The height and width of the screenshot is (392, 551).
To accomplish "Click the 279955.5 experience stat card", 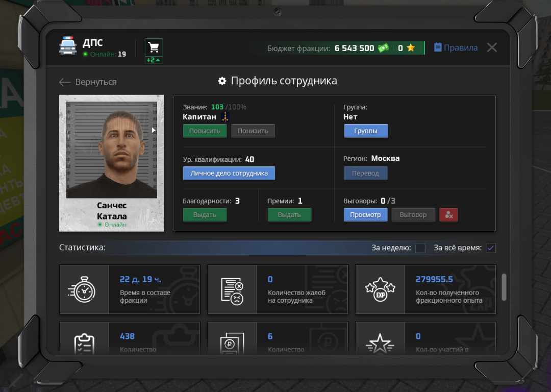I will coord(425,289).
